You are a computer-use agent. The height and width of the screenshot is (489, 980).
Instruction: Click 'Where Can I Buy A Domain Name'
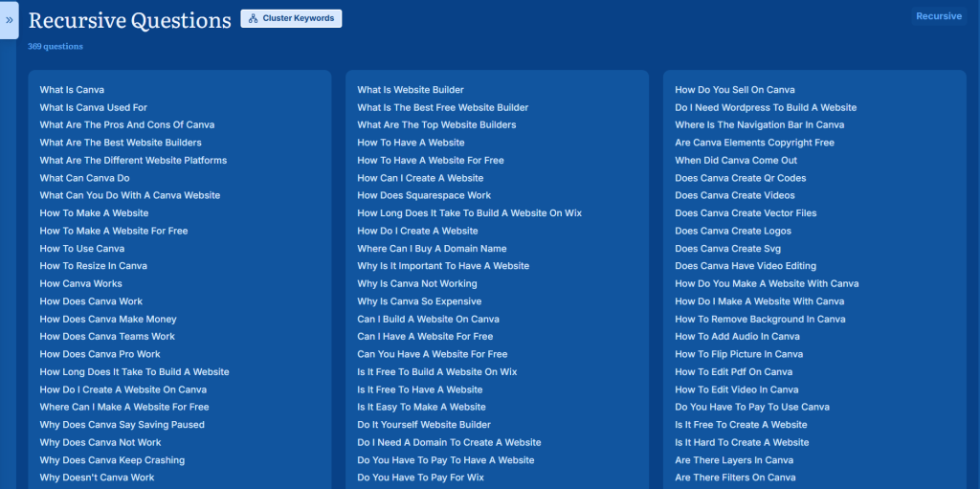(432, 248)
